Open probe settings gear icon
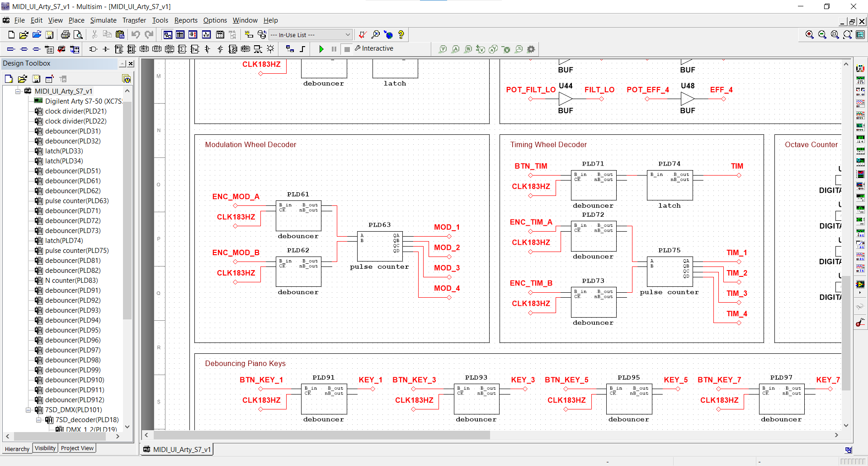 [x=531, y=49]
